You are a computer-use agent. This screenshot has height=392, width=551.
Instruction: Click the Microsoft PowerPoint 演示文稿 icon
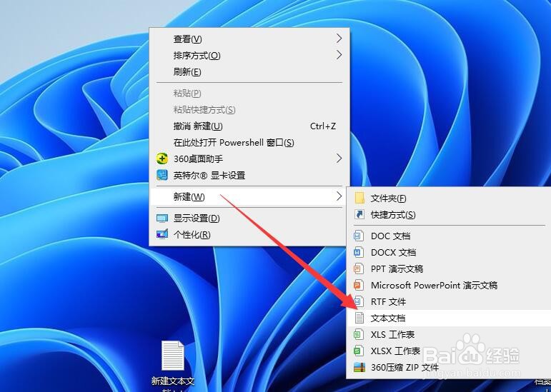(359, 285)
